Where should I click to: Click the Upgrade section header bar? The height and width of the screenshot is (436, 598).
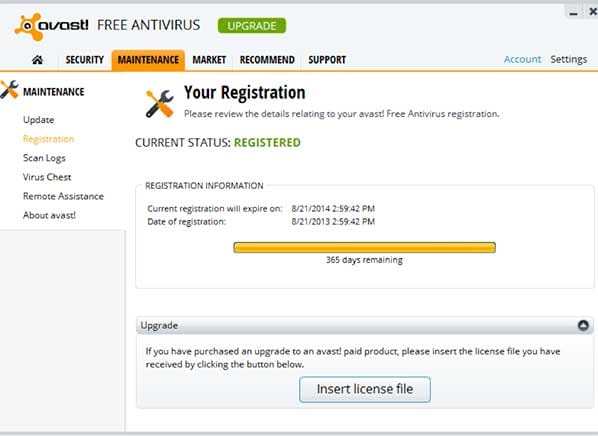tap(365, 325)
